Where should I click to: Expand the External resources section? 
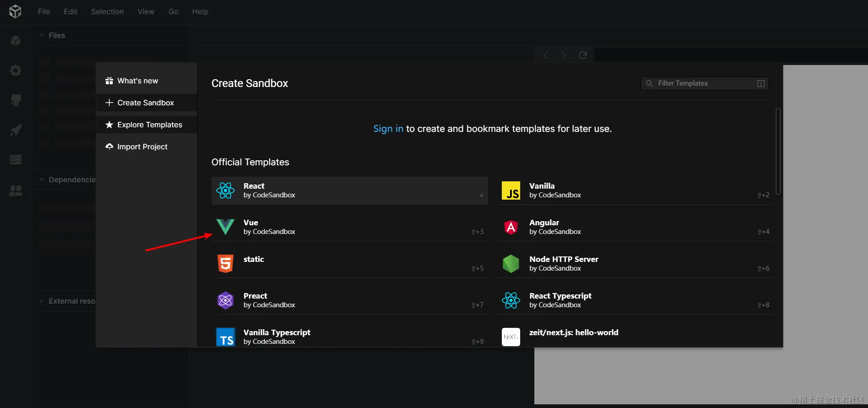coord(42,301)
